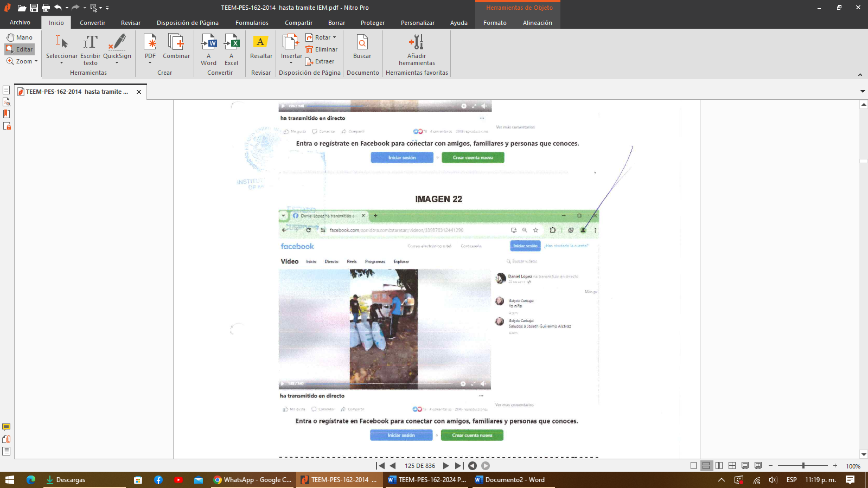Select continuous page view mode

coord(706,466)
